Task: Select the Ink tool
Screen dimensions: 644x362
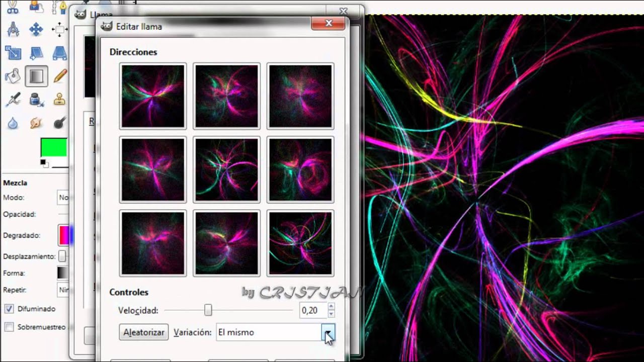Action: pyautogui.click(x=36, y=99)
